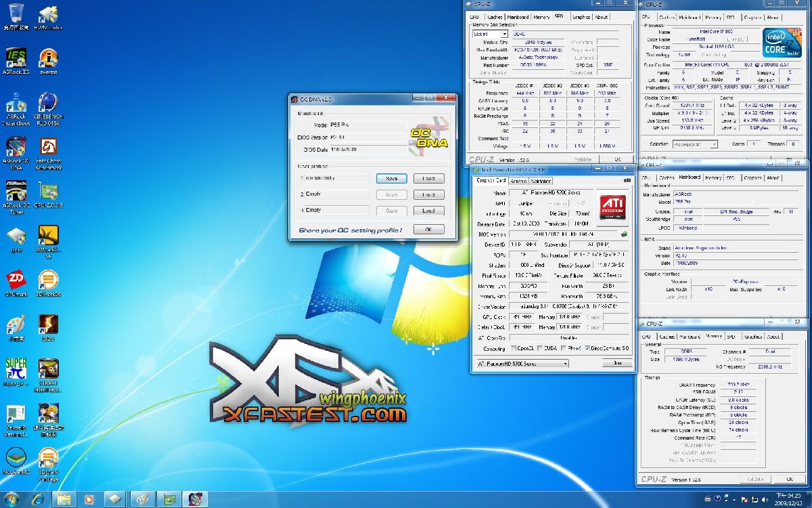Launch ASRock Instant Boot icon

pos(16,108)
